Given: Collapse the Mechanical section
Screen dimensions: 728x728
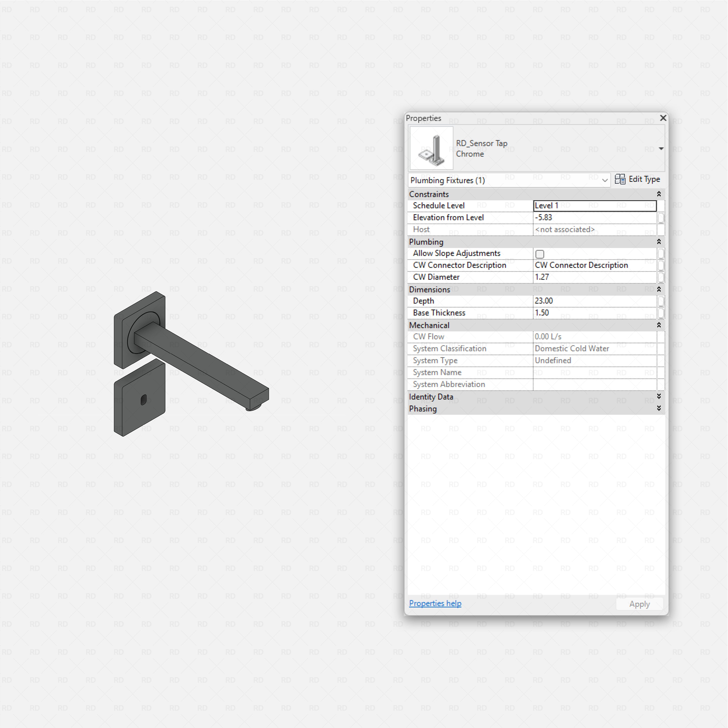Looking at the screenshot, I should point(659,325).
